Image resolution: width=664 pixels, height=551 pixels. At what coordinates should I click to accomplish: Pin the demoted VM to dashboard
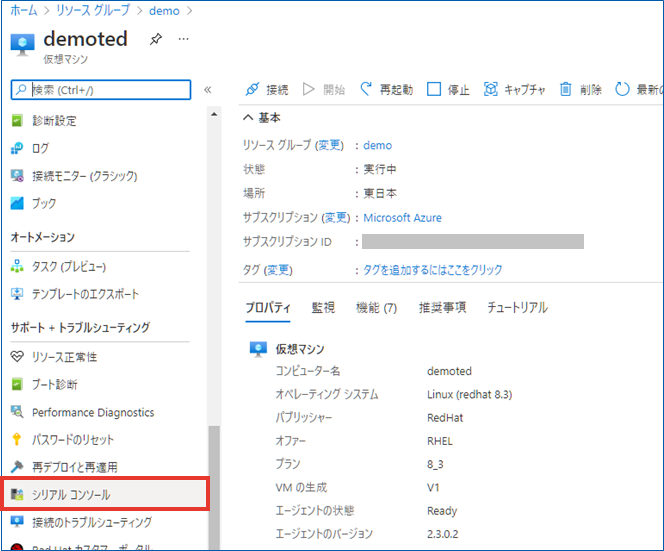coord(156,39)
